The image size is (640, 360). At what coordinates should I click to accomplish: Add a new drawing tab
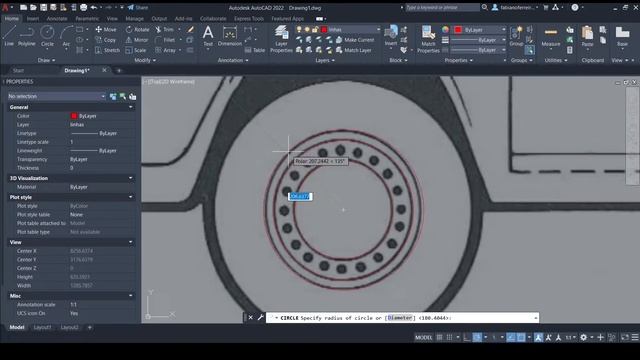point(119,70)
